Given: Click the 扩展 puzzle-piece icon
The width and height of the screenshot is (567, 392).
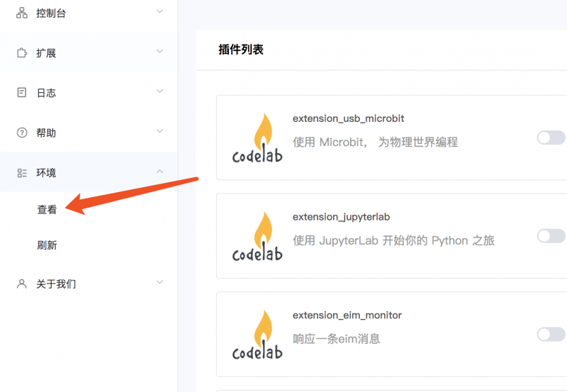Looking at the screenshot, I should click(x=22, y=52).
